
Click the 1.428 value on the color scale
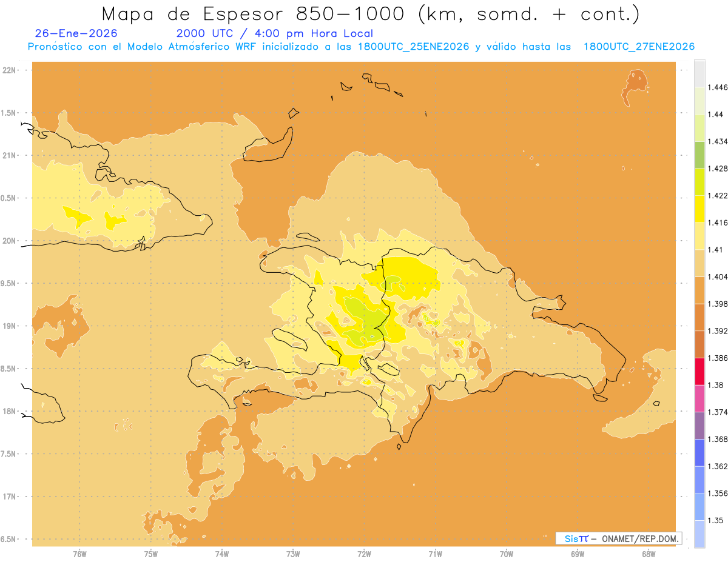click(x=718, y=169)
